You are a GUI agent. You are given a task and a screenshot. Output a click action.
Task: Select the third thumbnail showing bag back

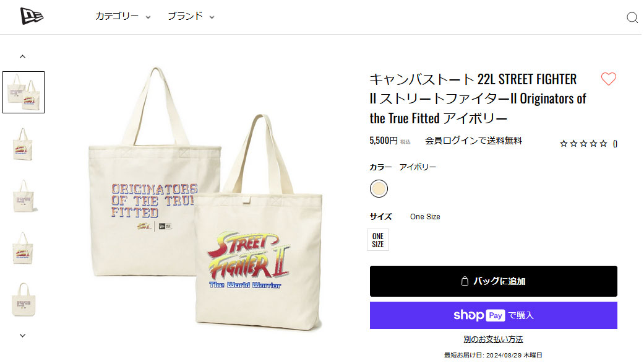[24, 196]
